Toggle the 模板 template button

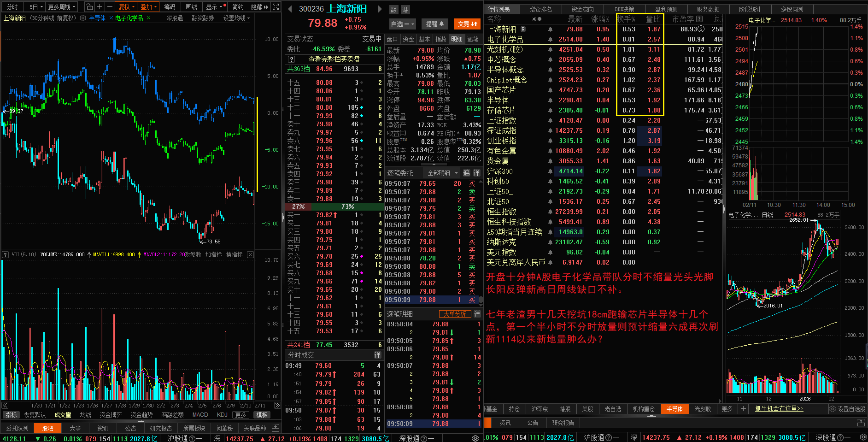tap(262, 415)
